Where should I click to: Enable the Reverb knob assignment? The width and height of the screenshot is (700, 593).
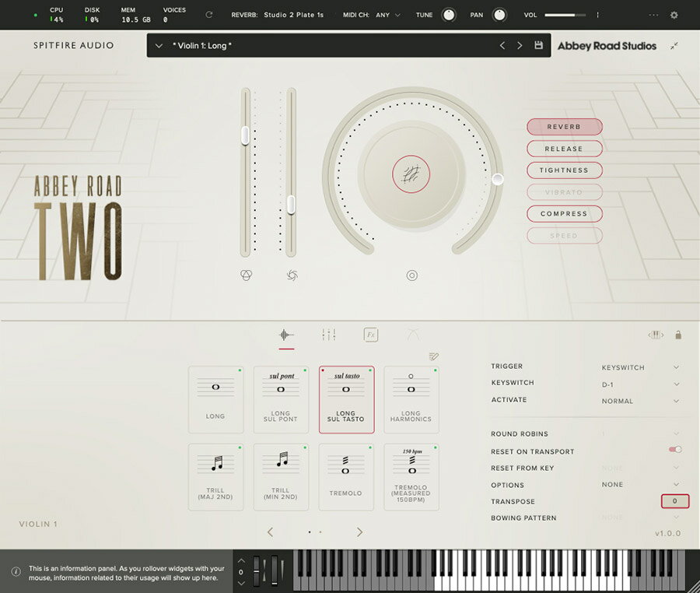tap(564, 127)
